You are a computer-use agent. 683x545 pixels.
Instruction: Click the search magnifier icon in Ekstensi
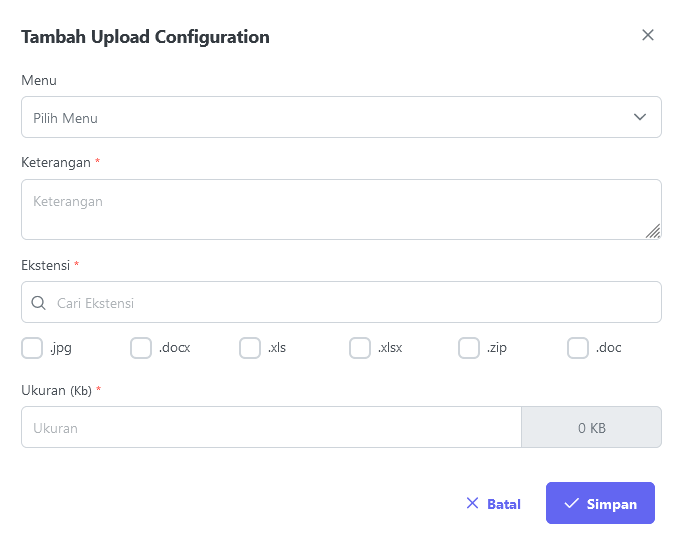[38, 303]
